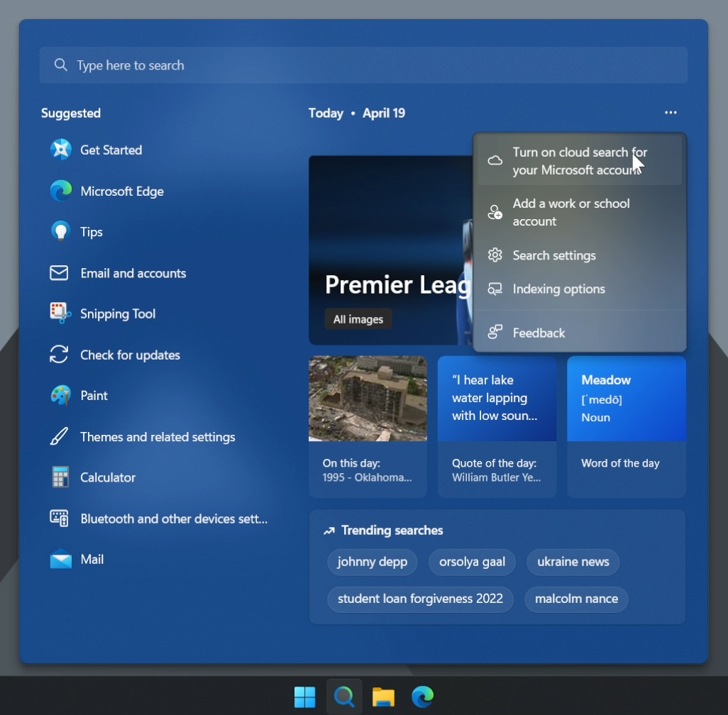Launch Paint from the Suggested list

[x=94, y=395]
